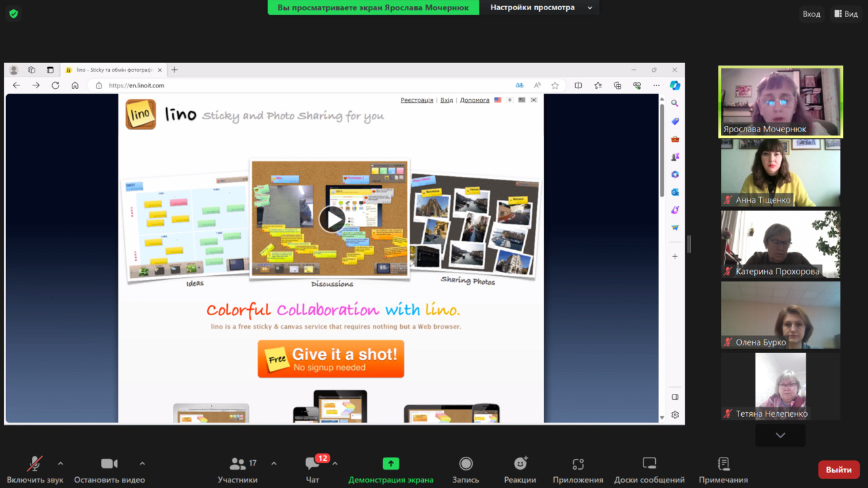Open Copilot icon in Edge sidebar
The image size is (868, 488).
(675, 85)
